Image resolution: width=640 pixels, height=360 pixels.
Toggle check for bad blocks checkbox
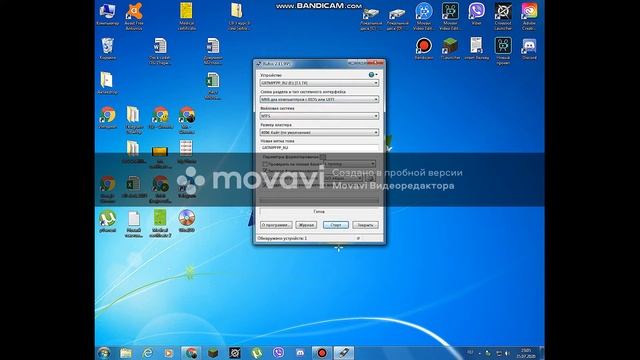(265, 164)
